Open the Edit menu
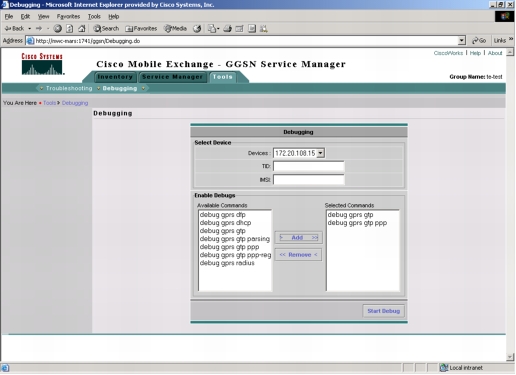This screenshot has height=375, width=516. 25,16
